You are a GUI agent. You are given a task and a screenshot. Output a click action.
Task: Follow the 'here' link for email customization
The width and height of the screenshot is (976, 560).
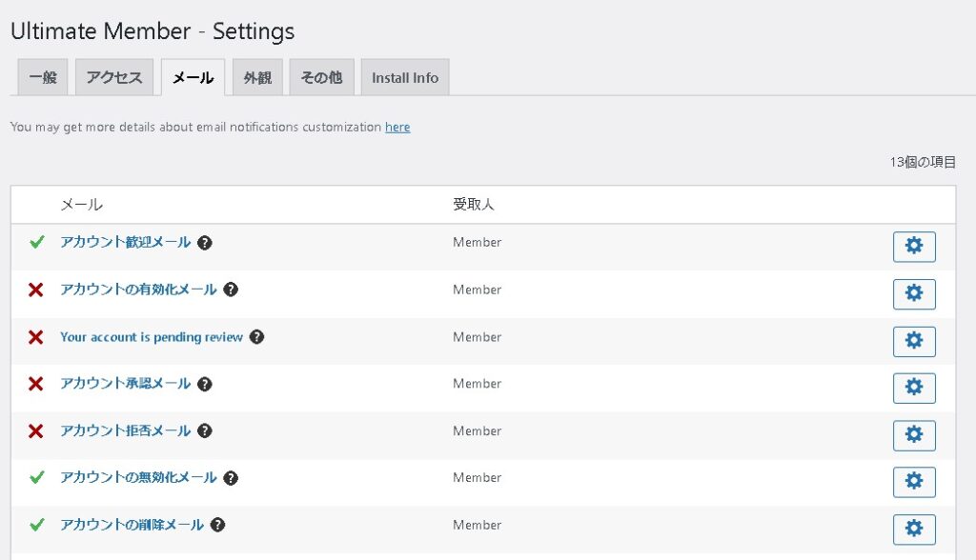tap(397, 127)
